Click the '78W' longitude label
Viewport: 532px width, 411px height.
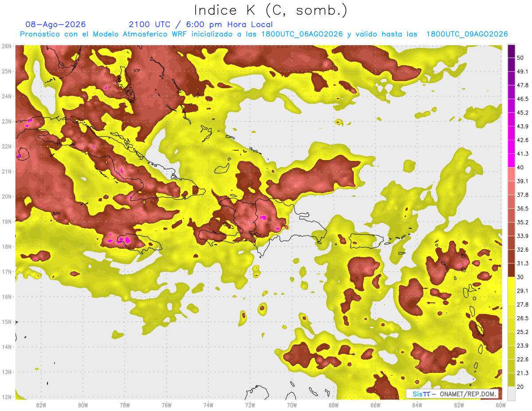125,405
